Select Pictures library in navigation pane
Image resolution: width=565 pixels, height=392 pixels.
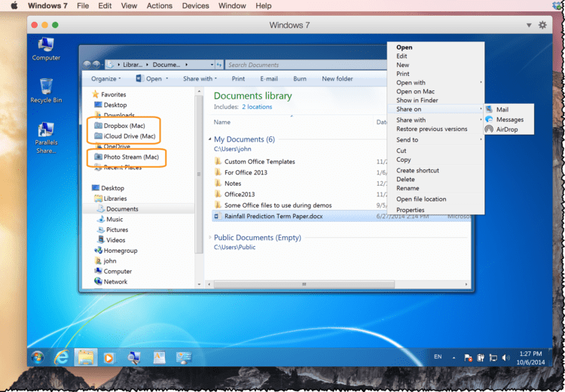pos(112,229)
